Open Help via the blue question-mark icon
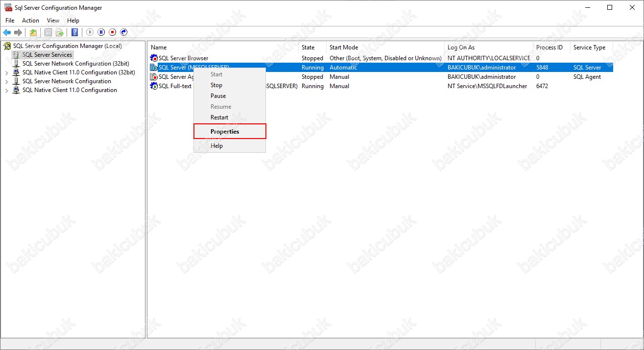 [x=74, y=32]
